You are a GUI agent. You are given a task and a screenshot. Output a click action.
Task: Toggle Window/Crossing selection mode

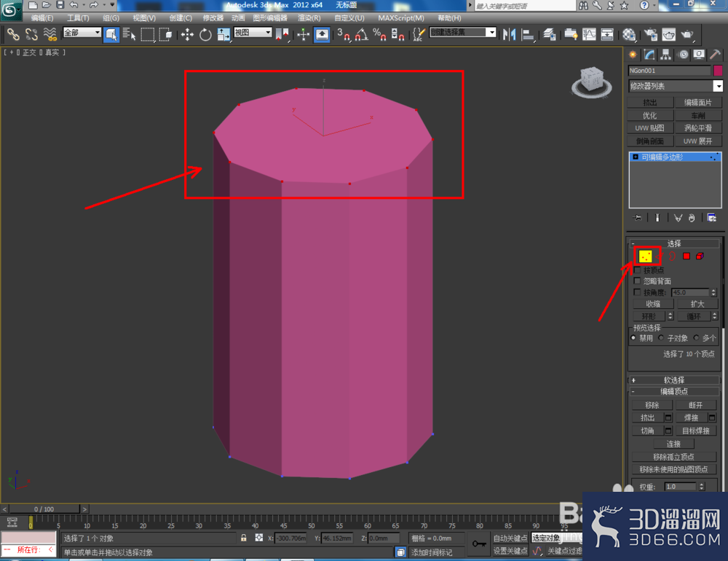[165, 34]
